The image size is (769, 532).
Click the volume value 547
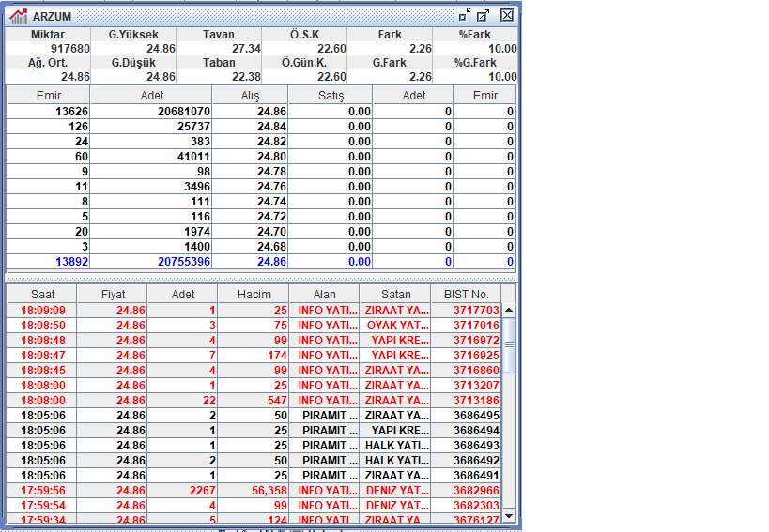(277, 401)
